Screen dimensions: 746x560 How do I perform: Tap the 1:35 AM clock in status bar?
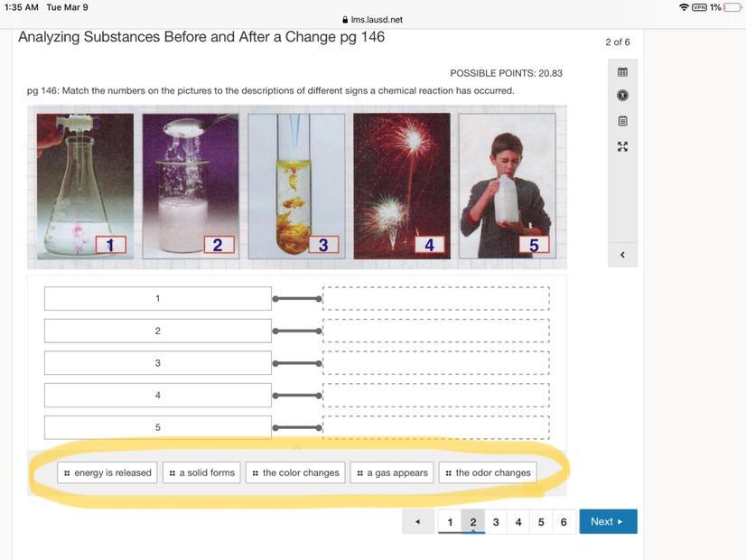point(21,7)
